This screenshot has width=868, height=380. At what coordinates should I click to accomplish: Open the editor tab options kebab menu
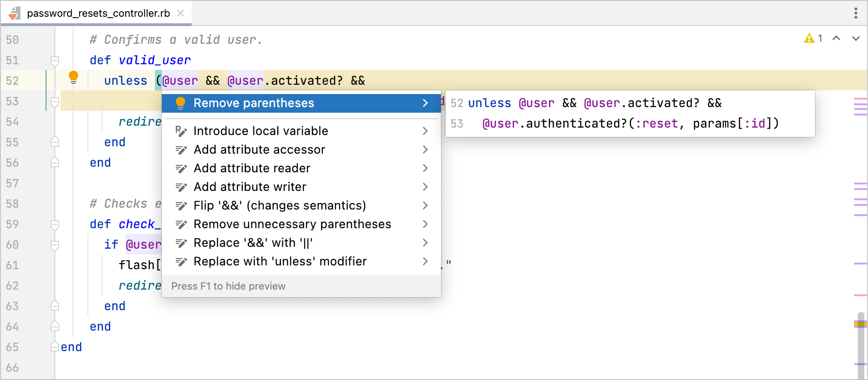855,13
